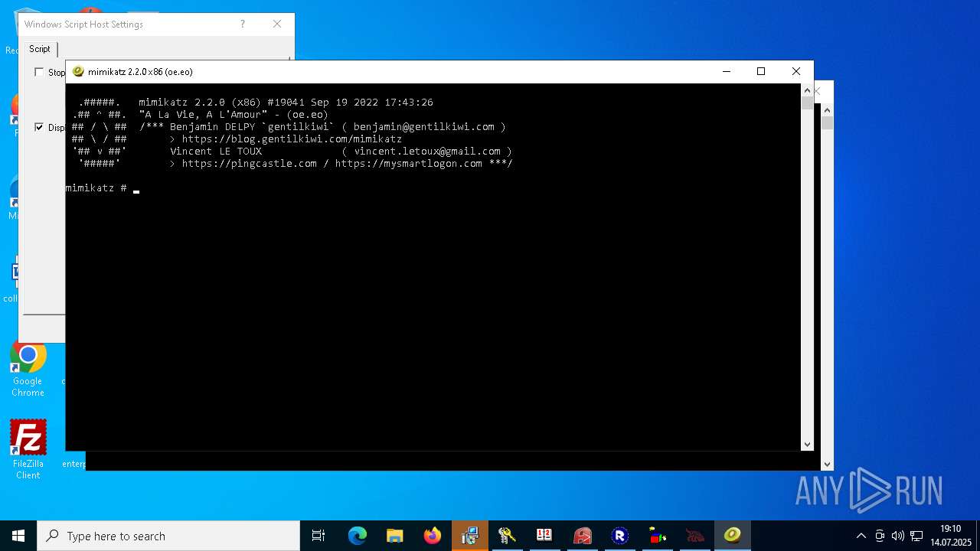The width and height of the screenshot is (980, 551).
Task: Click the https://pingcastle.com URL text
Action: [x=250, y=164]
